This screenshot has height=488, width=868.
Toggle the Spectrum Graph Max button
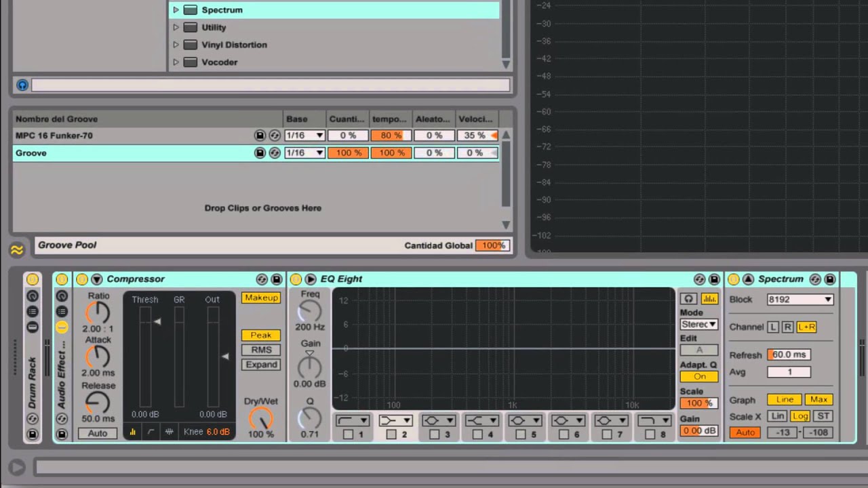click(x=818, y=399)
